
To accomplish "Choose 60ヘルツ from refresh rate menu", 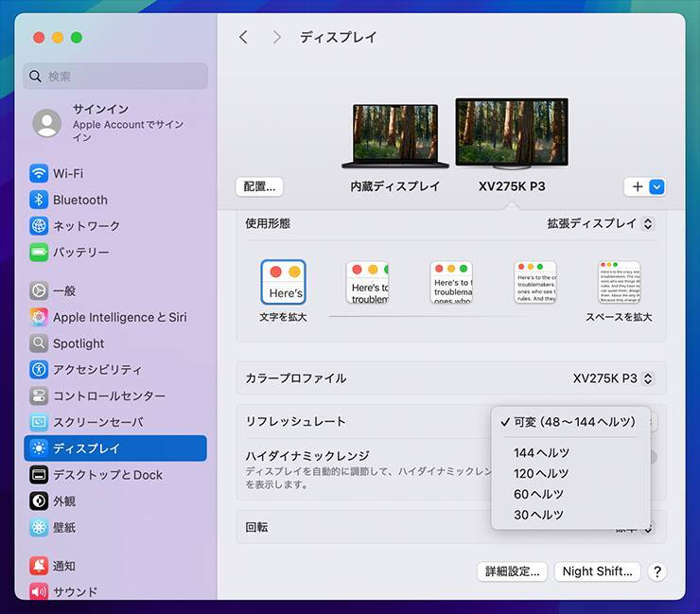I will coord(538,495).
